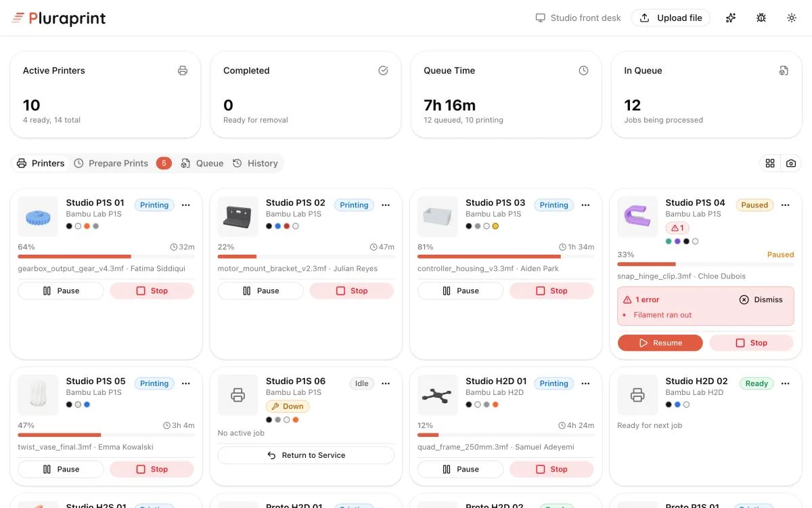Viewport: 812px width, 508px height.
Task: Click the quad frame thumbnail on H2D 01
Action: (x=438, y=395)
